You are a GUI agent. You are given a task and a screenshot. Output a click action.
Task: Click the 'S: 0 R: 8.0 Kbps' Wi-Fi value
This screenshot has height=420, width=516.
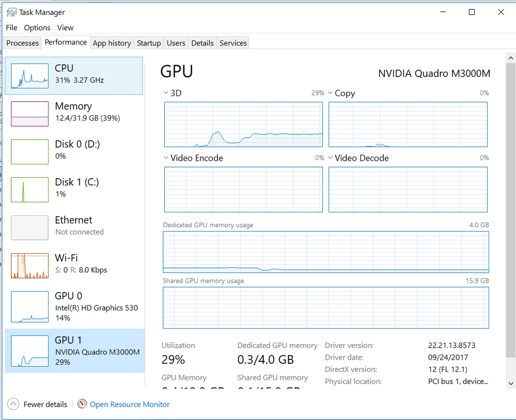tap(81, 270)
